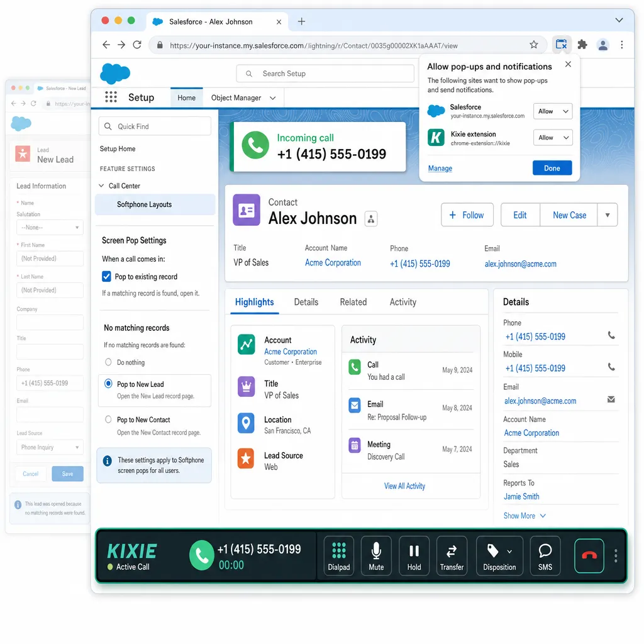Click the hierarchy icon next to Alex Johnson
Viewport: 644px width, 644px height.
371,219
